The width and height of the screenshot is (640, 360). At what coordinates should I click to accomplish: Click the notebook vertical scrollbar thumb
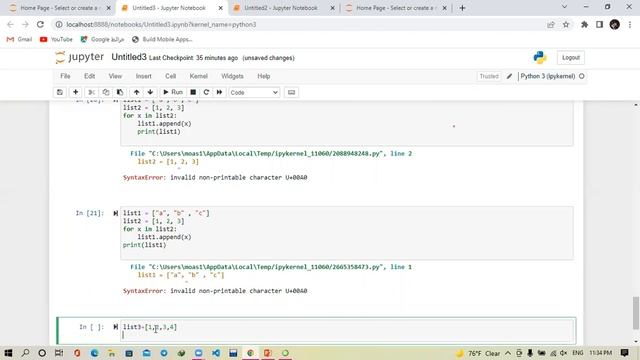click(636, 313)
